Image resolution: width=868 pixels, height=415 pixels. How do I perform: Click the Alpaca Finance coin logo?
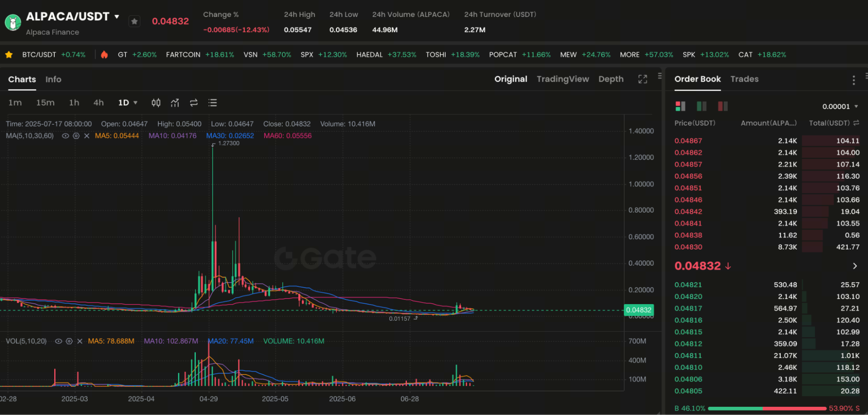[x=13, y=23]
